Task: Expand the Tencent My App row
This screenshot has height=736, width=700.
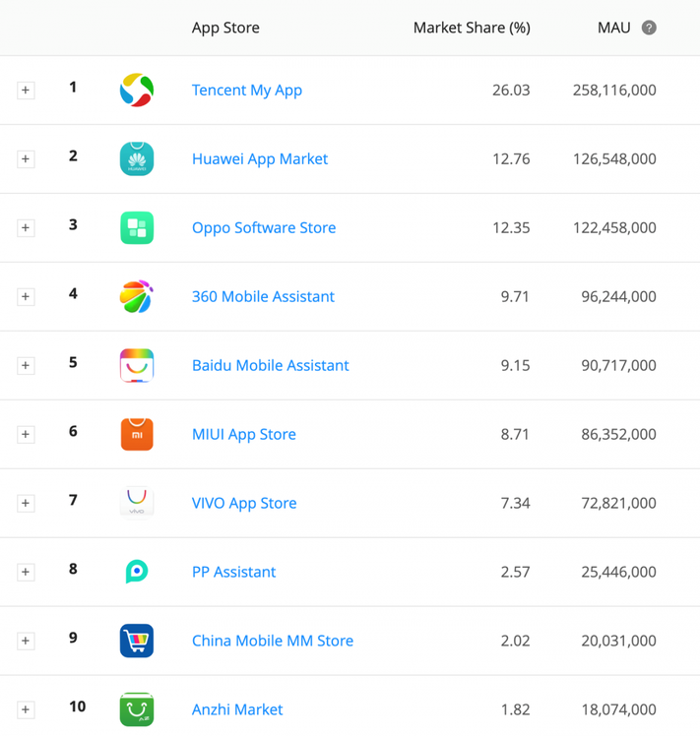Action: pos(26,91)
